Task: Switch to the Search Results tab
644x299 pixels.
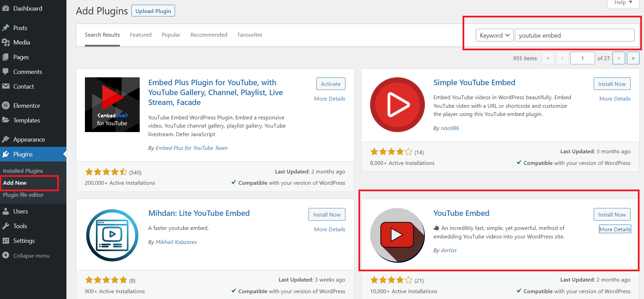Action: [102, 35]
